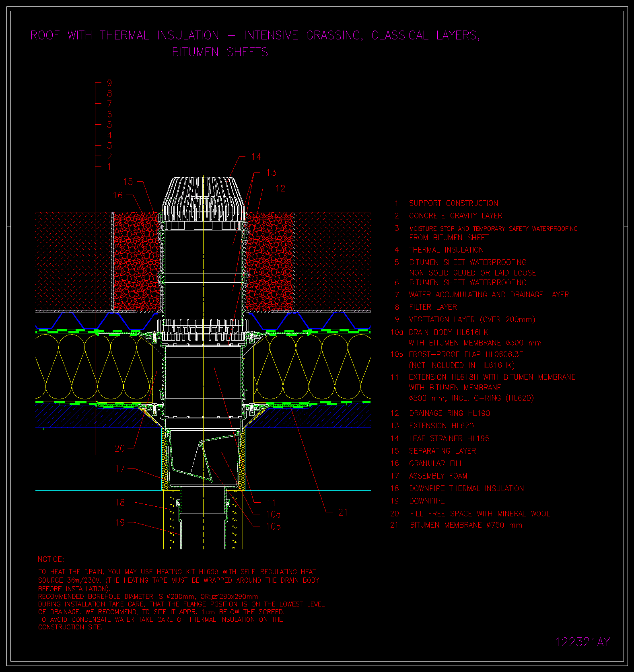Click the "VEGETATION LAYER (OVER 200mm)" legend text

tap(472, 320)
